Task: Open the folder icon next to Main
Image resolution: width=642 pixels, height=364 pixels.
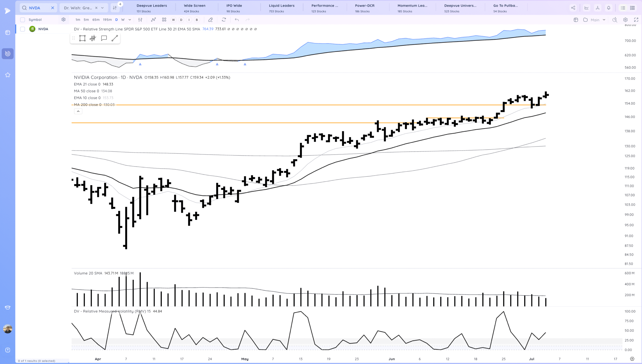Action: pyautogui.click(x=585, y=20)
